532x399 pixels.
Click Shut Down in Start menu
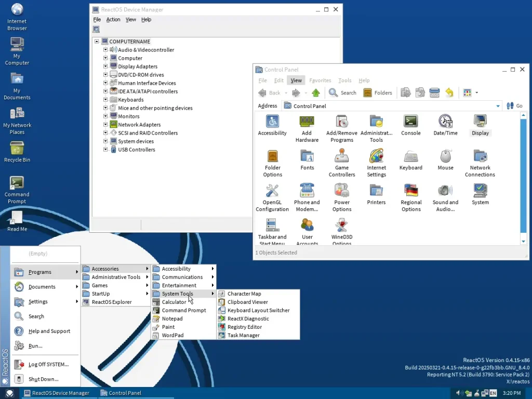coord(46,379)
